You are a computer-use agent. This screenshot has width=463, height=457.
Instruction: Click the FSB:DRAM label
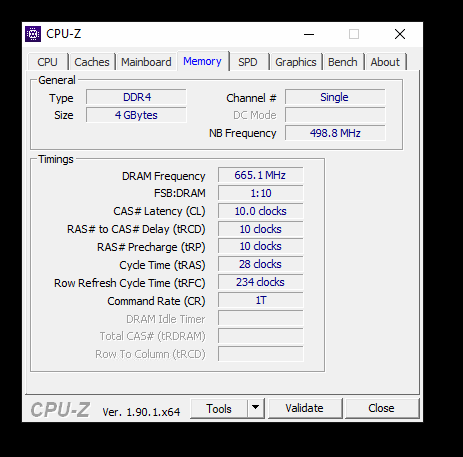coord(180,193)
